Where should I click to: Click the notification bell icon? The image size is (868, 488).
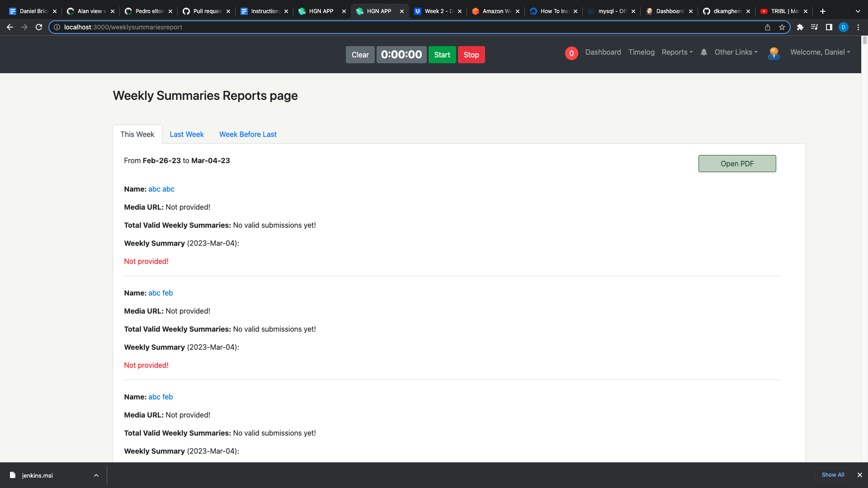point(704,52)
